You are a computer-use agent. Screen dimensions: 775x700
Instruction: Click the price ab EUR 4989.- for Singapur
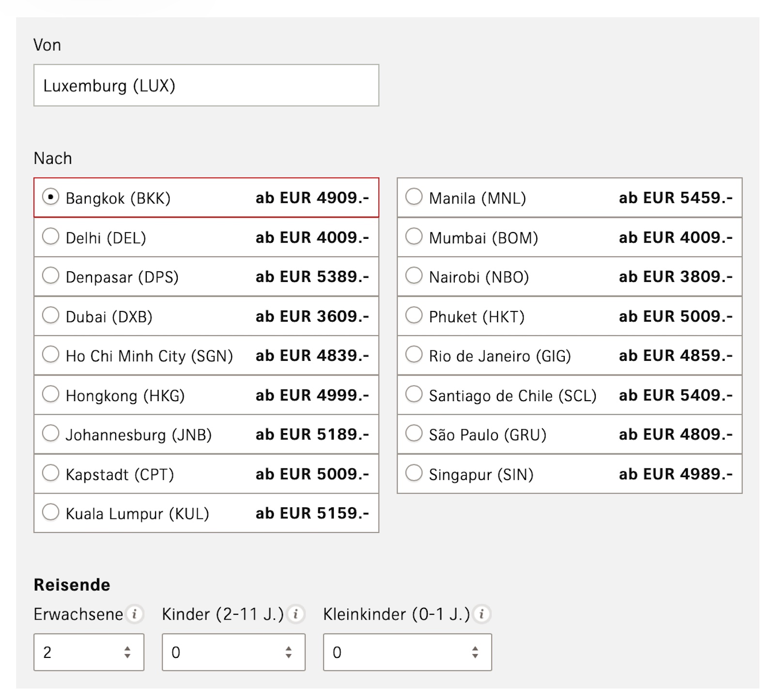point(676,474)
